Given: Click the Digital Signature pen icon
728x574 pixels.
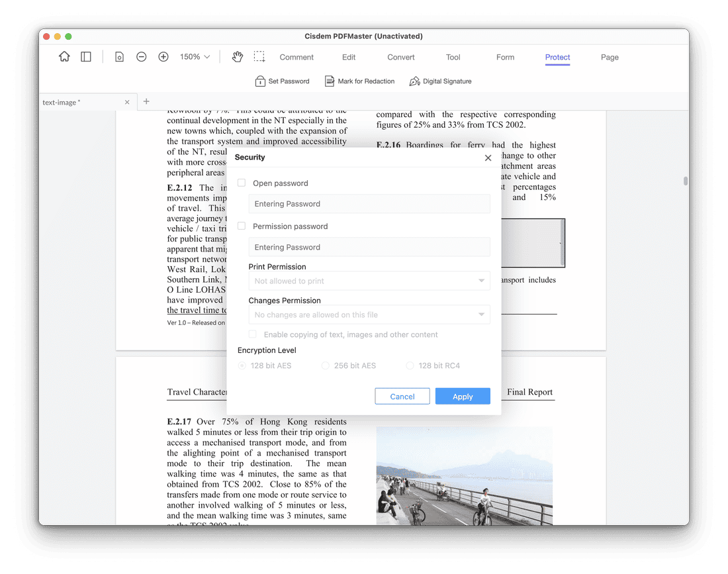Looking at the screenshot, I should pos(414,81).
